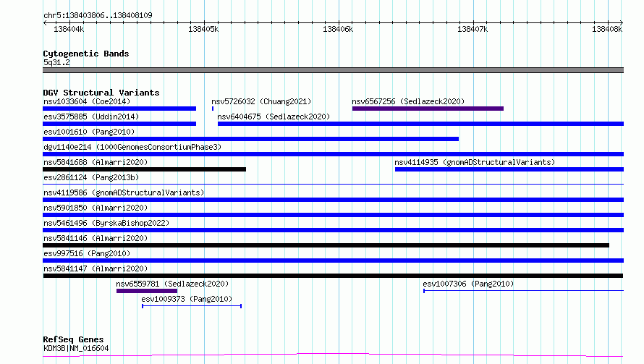Open esv1001610 (Pang2010) variant label
This screenshot has height=364, width=644.
click(x=89, y=132)
